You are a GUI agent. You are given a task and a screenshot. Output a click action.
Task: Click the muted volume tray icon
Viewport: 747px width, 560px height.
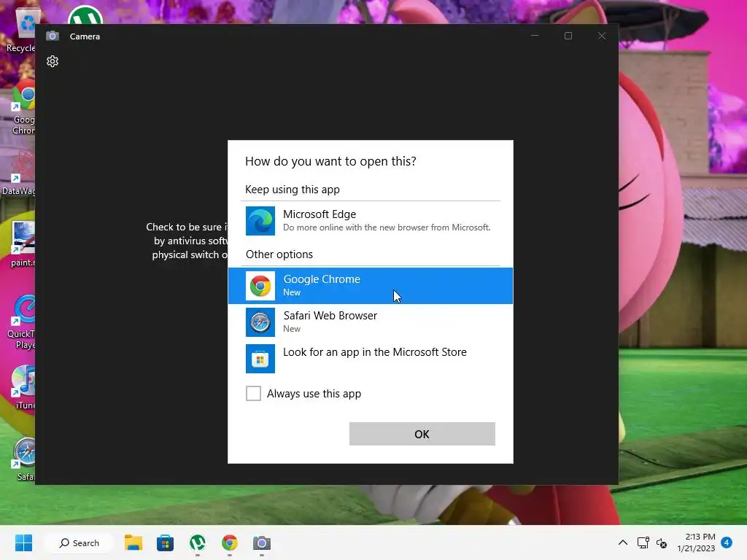pyautogui.click(x=661, y=542)
